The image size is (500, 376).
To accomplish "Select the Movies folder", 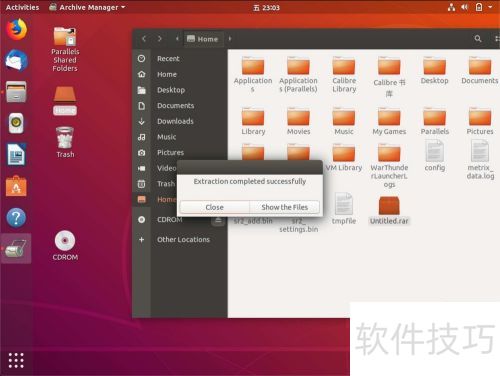I will click(x=298, y=121).
